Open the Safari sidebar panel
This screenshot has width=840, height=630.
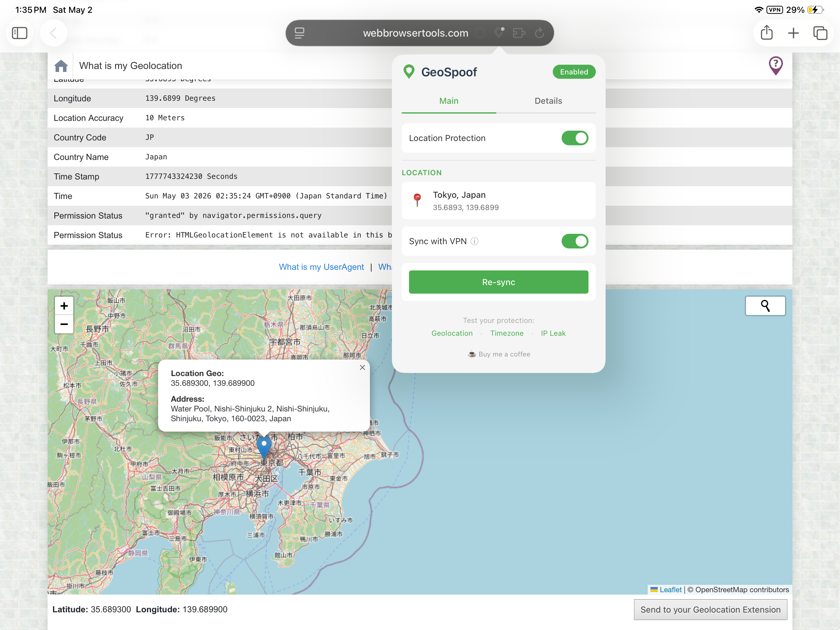[x=19, y=33]
